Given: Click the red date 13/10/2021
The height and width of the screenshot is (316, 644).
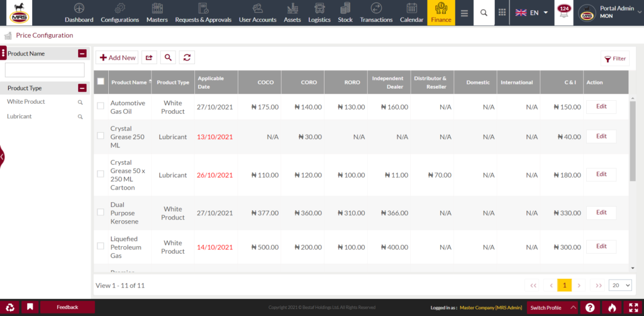Looking at the screenshot, I should (215, 137).
